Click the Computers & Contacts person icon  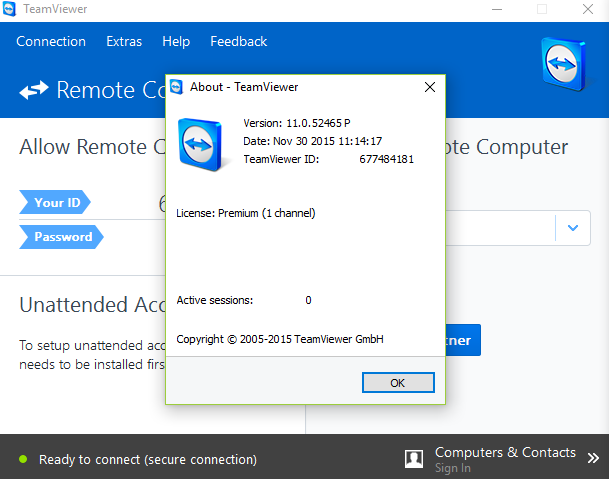[x=414, y=459]
